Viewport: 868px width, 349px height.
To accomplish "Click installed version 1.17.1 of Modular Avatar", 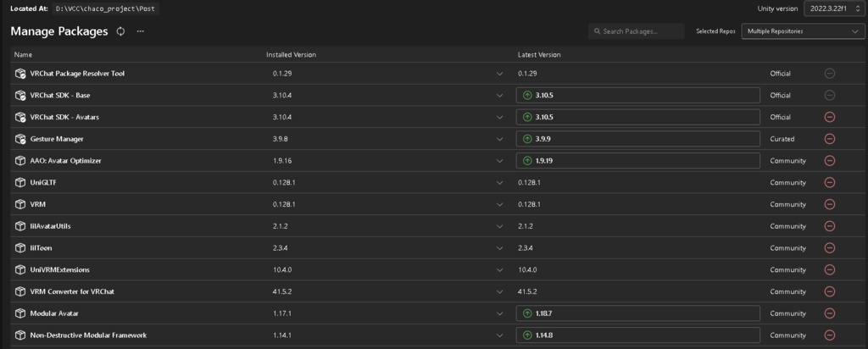I will pos(282,313).
